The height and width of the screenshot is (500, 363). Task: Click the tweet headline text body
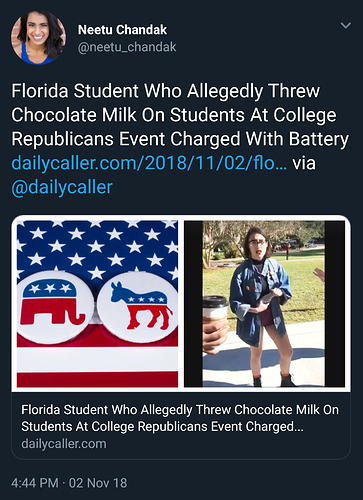180,115
